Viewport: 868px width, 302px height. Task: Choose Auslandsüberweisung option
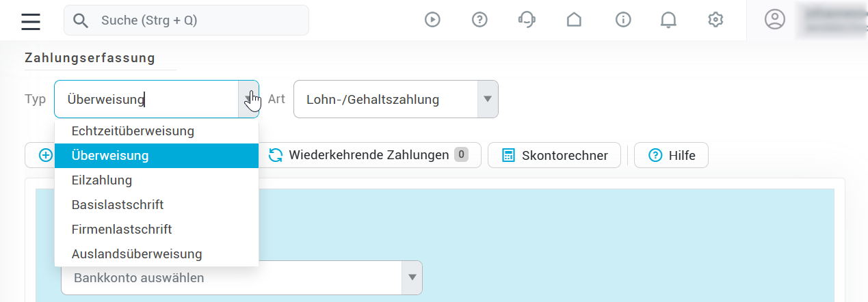coord(137,253)
